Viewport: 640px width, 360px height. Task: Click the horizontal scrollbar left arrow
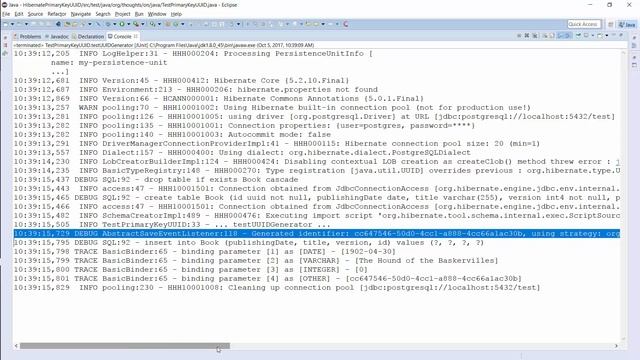16,346
